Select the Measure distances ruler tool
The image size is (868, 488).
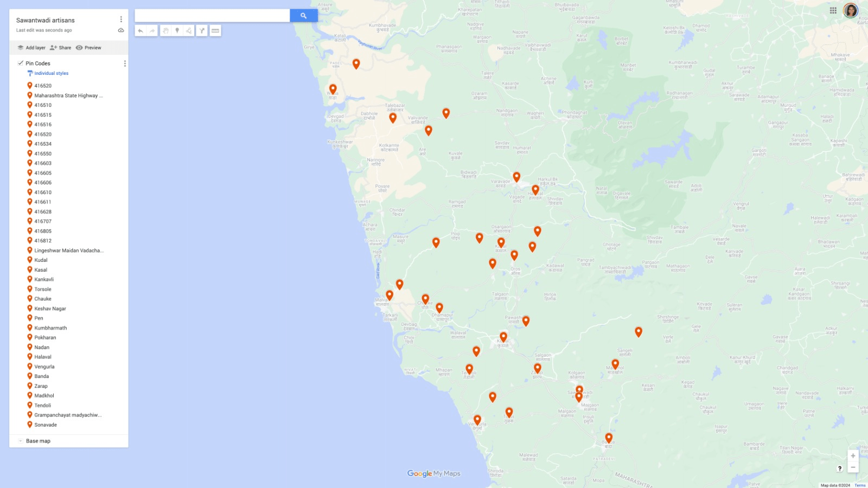click(215, 31)
